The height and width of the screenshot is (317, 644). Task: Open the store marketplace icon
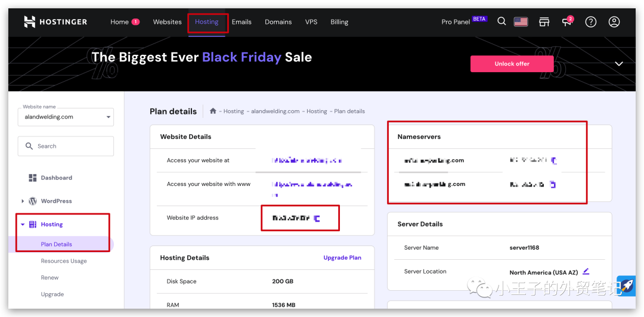(544, 22)
